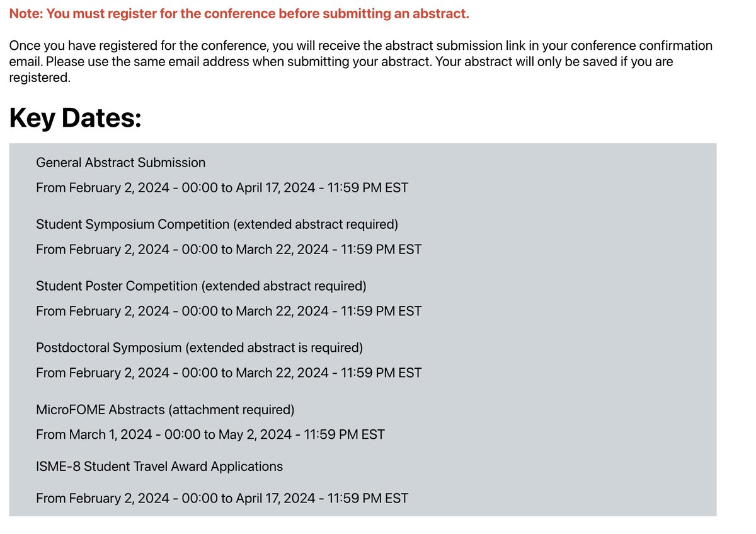Click the Student Symposium Competition dates line
The height and width of the screenshot is (534, 756).
pos(229,249)
